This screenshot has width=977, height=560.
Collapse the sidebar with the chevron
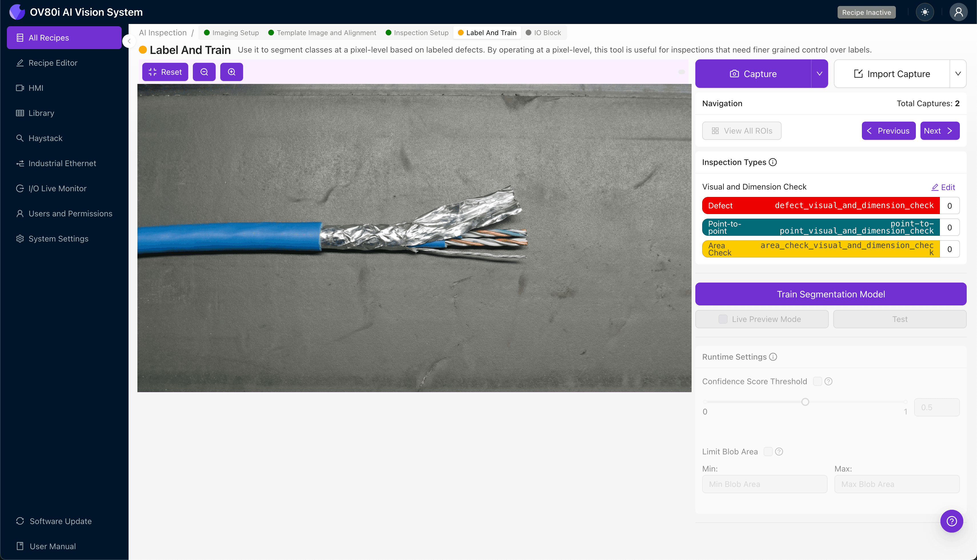[129, 41]
